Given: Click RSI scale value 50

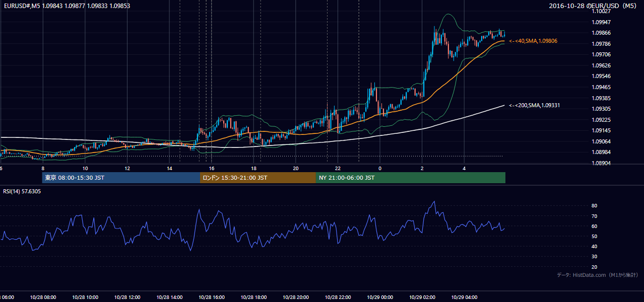Looking at the screenshot, I should click(x=594, y=236).
